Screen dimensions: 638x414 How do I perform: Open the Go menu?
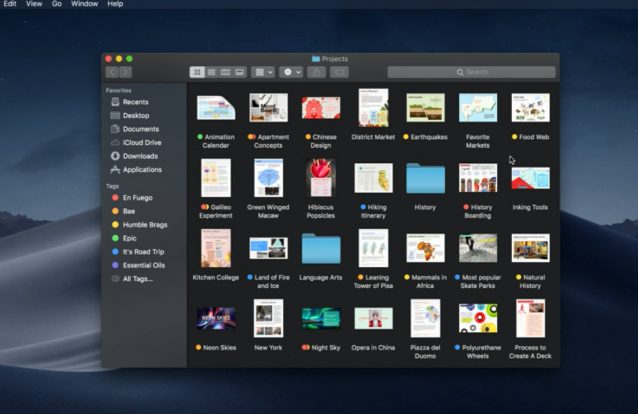pyautogui.click(x=57, y=4)
